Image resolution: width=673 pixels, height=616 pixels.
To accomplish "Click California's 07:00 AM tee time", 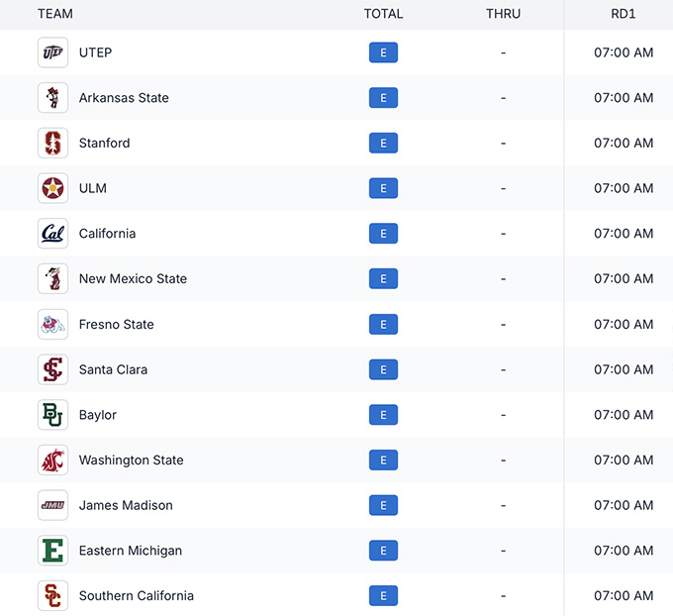I will [624, 234].
